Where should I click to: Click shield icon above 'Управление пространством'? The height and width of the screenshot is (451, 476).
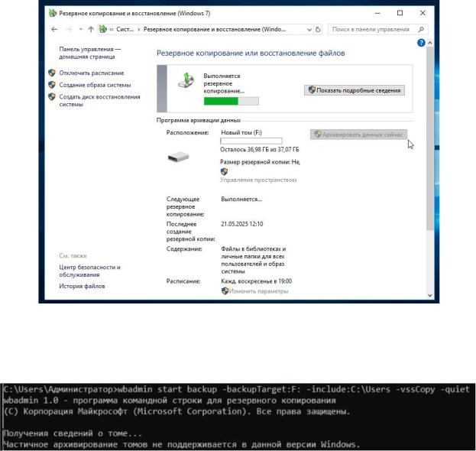coord(224,171)
